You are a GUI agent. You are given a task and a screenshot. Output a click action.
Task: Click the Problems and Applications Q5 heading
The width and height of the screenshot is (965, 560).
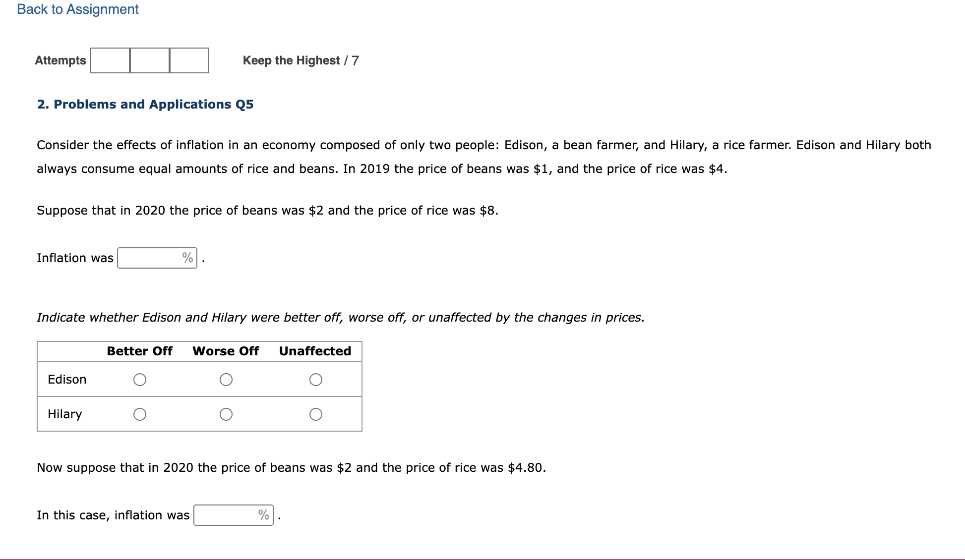145,104
